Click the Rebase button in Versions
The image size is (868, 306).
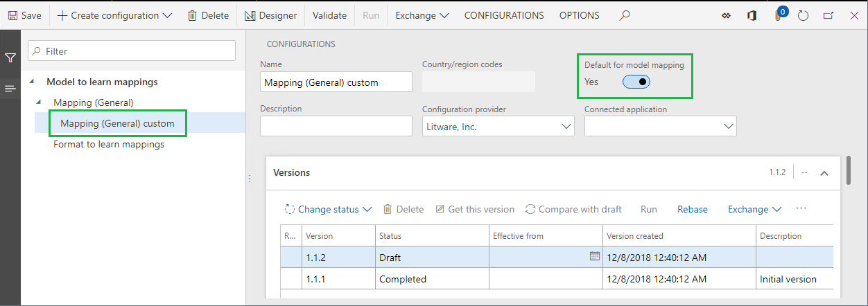[693, 209]
